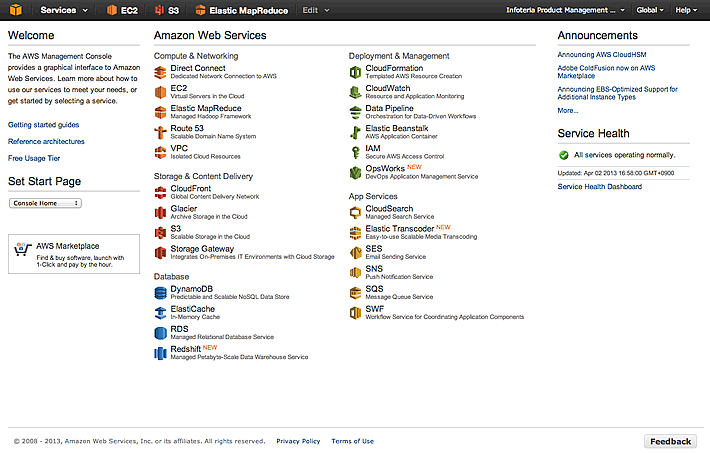This screenshot has height=453, width=710.
Task: Click the 'App Services' section heading
Action: pyautogui.click(x=373, y=196)
